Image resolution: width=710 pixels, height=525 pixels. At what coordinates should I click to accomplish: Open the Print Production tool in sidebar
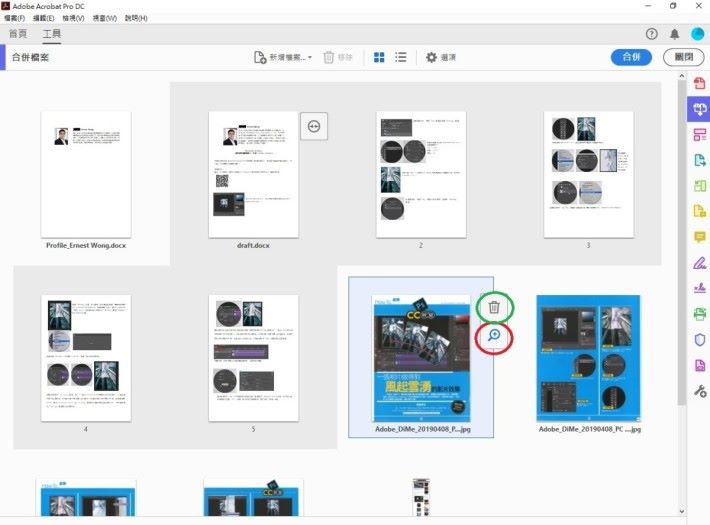point(700,313)
